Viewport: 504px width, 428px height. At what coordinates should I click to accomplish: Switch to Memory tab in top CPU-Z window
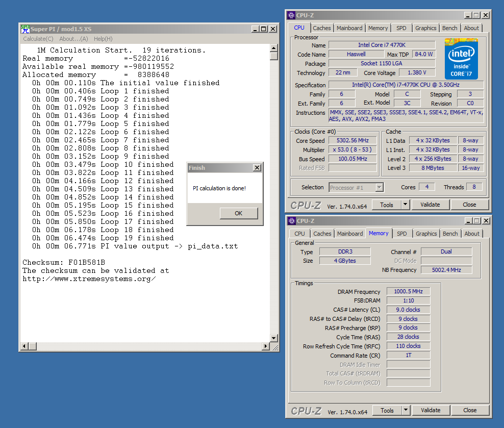(x=378, y=28)
